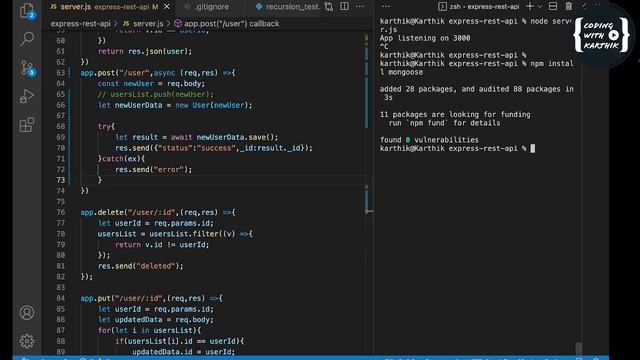Split the terminal panel
This screenshot has height=360, width=640.
(x=553, y=7)
